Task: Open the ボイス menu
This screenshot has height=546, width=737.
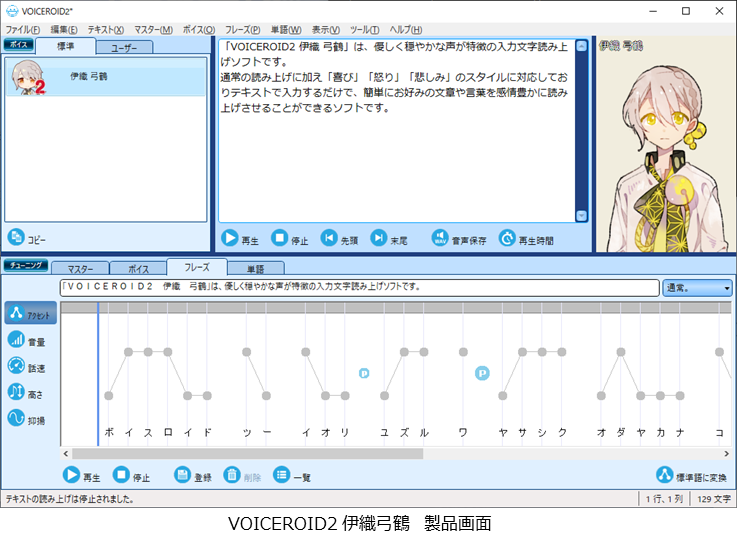Action: pyautogui.click(x=199, y=30)
